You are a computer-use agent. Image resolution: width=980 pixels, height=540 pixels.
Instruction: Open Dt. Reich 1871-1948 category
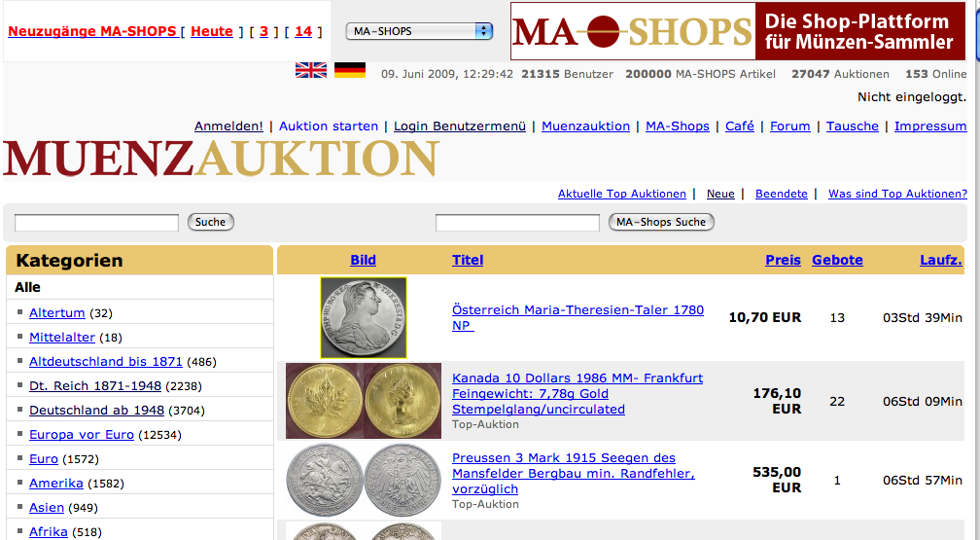coord(95,386)
